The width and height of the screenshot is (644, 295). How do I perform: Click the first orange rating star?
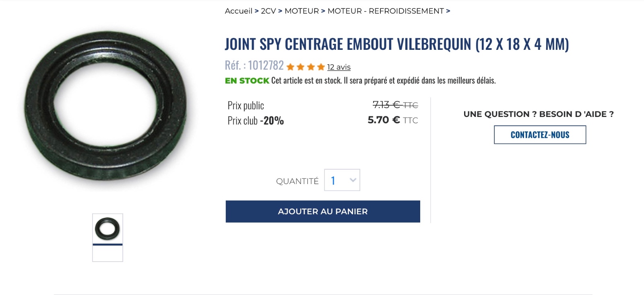[290, 67]
